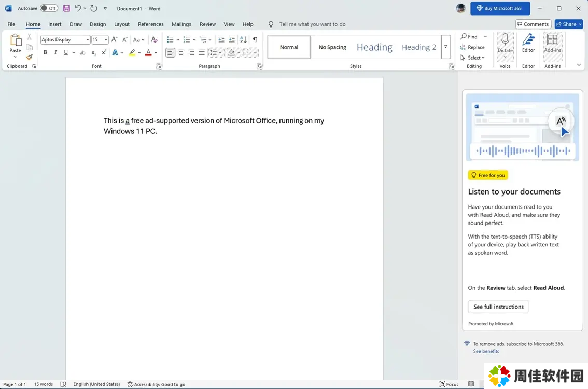Click the Replace button in Editing group
This screenshot has width=588, height=389.
472,47
